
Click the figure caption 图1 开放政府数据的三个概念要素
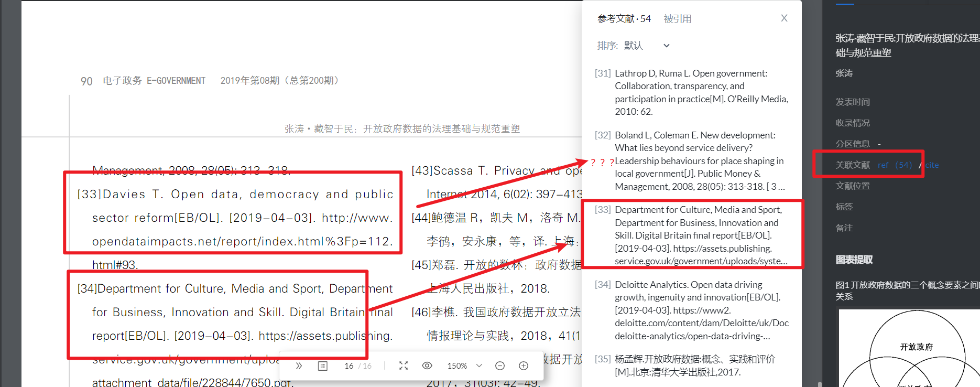pyautogui.click(x=907, y=291)
